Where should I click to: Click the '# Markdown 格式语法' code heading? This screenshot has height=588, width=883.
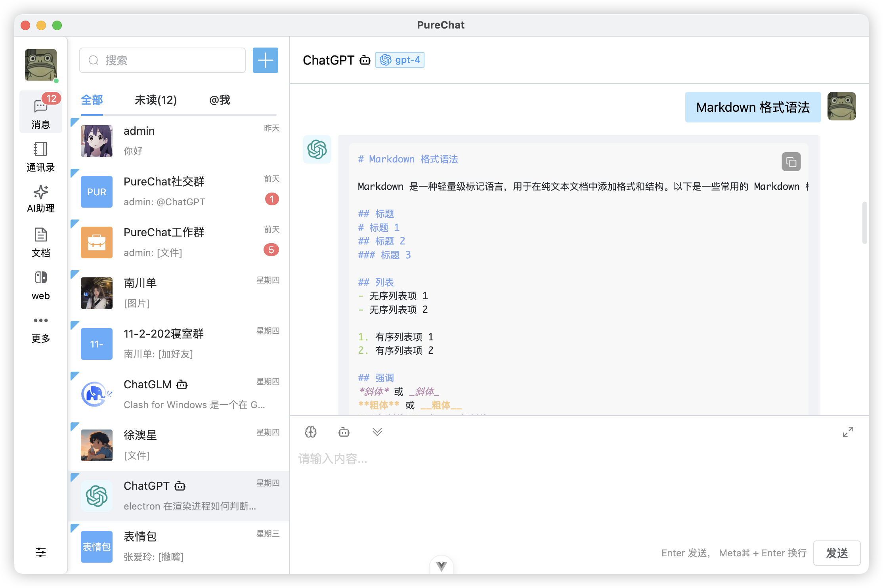coord(408,159)
